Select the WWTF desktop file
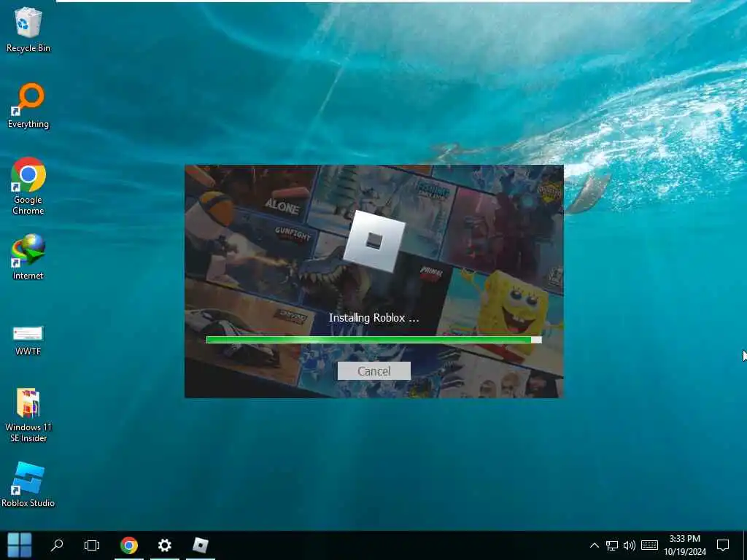 (28, 341)
